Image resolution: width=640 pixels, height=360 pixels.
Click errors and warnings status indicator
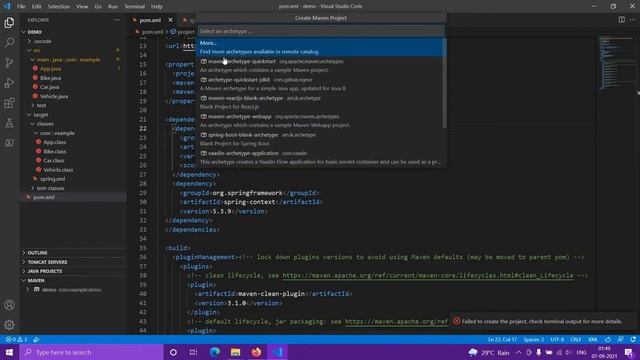(17, 339)
